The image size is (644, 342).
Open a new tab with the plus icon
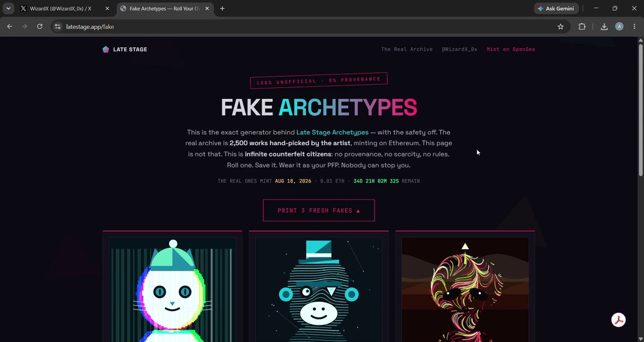(x=223, y=9)
